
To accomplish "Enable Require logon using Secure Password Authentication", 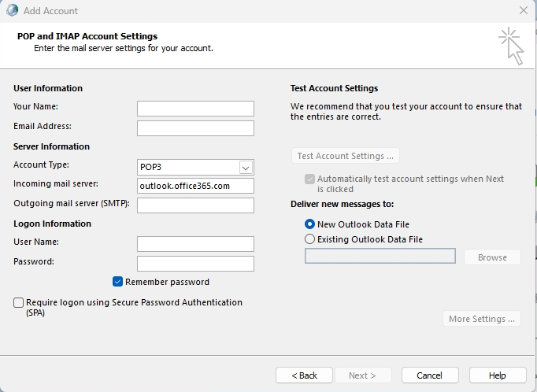I will [18, 302].
